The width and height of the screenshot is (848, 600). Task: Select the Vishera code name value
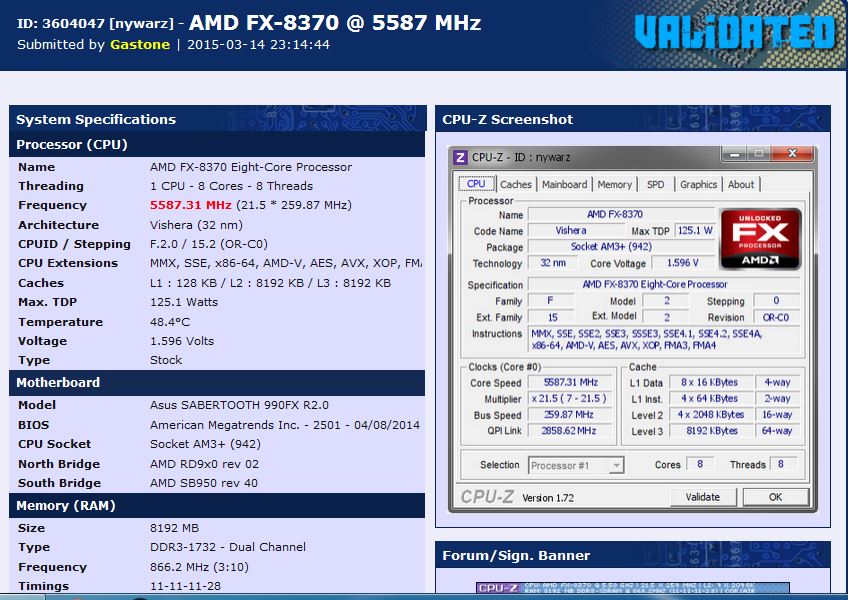571,230
